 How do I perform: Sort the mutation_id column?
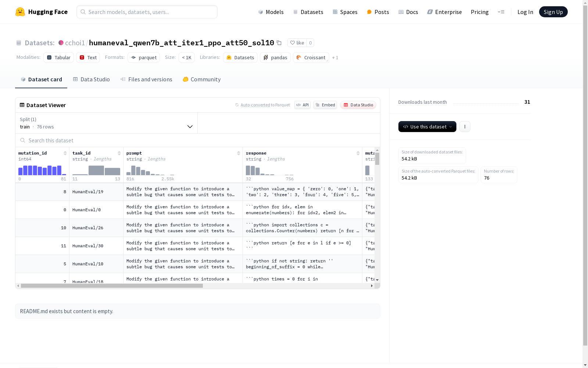[65, 153]
